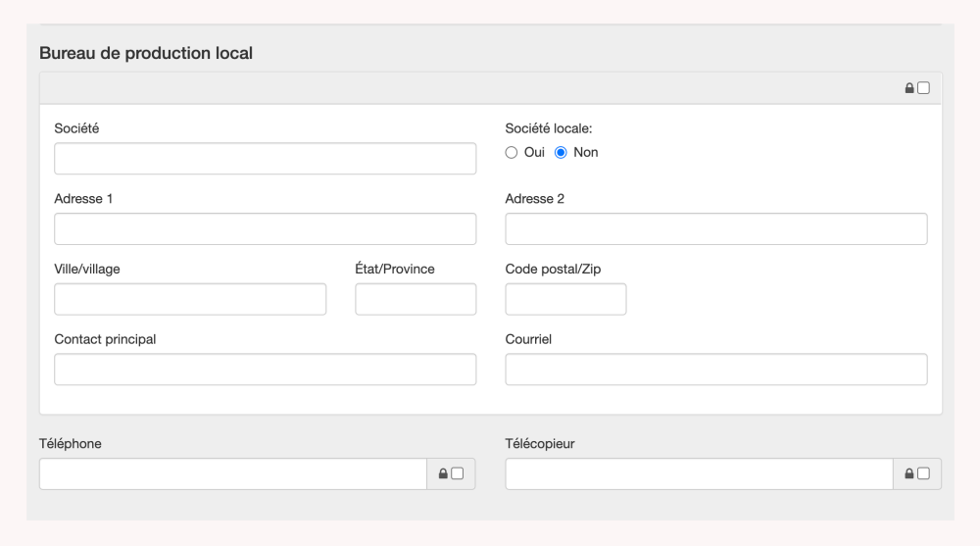
Task: Focus the Ville/village input box
Action: pyautogui.click(x=190, y=299)
